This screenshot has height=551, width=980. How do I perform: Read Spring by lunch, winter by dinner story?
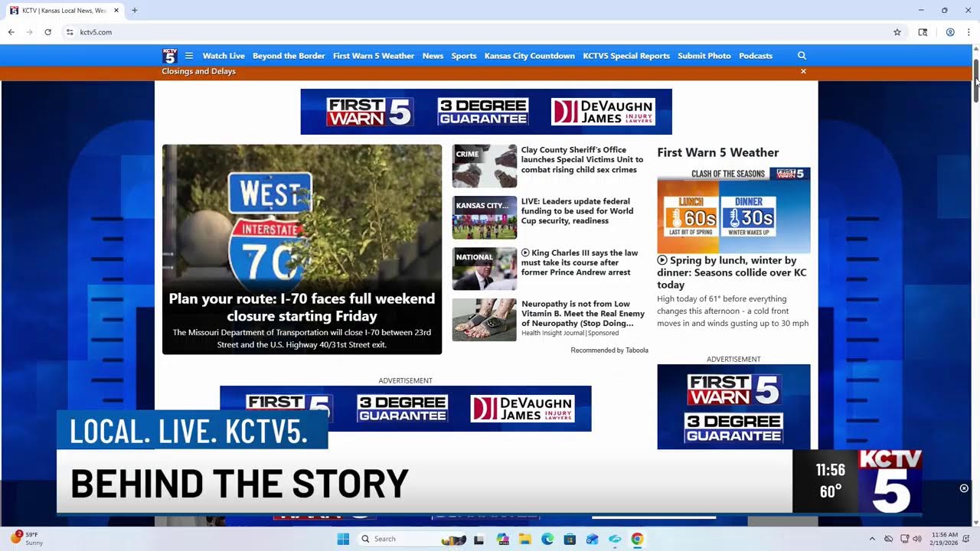pos(732,272)
